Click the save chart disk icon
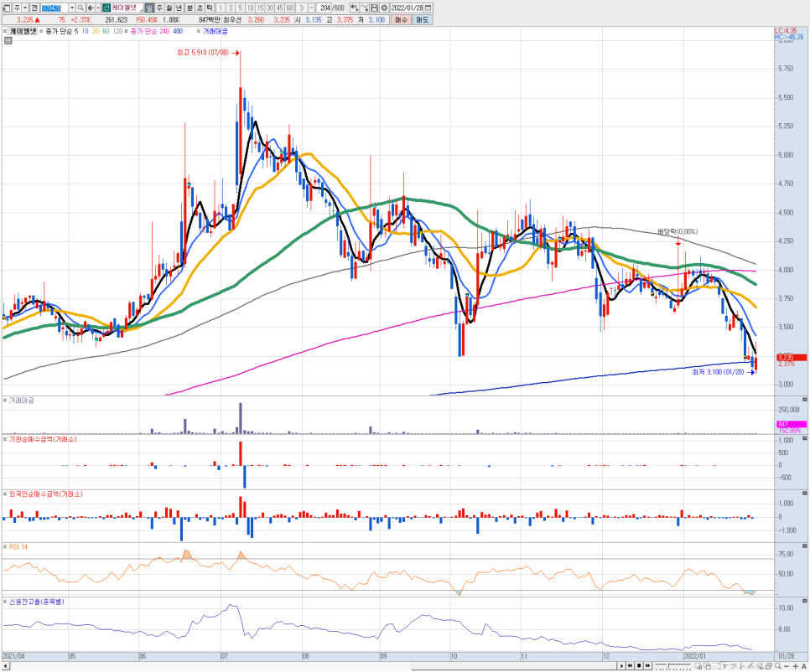Screen dimensions: 810x672 (374, 8)
